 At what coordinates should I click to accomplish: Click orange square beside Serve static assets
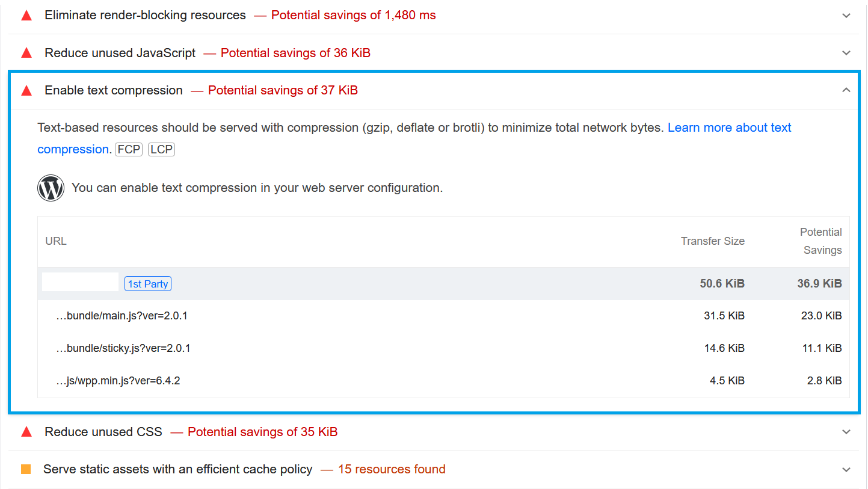[x=26, y=469]
